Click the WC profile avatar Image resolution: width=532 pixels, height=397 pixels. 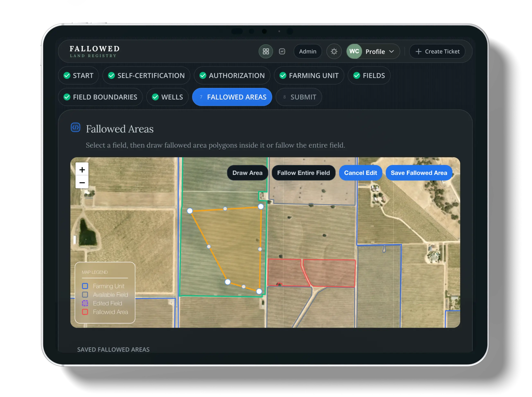coord(354,51)
